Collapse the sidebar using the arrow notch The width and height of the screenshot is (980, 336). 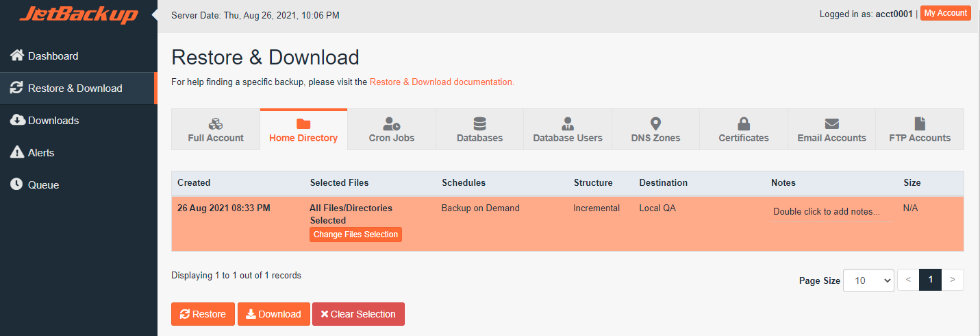tap(155, 14)
